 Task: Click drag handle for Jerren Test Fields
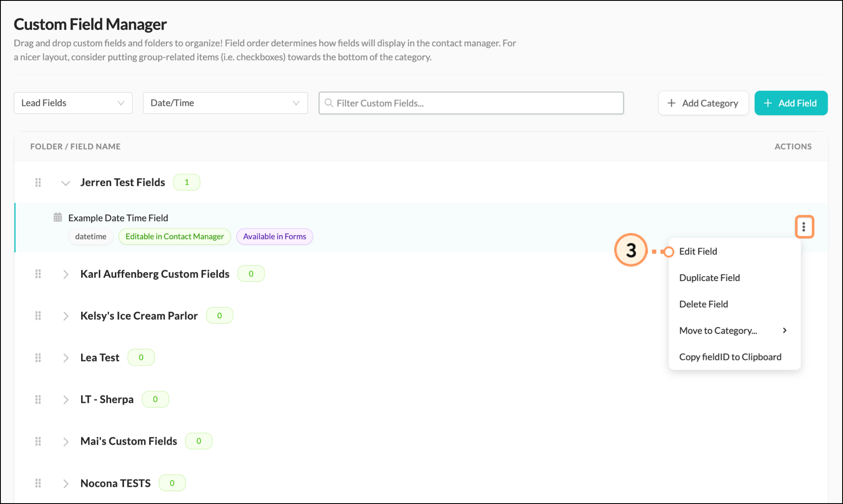38,183
